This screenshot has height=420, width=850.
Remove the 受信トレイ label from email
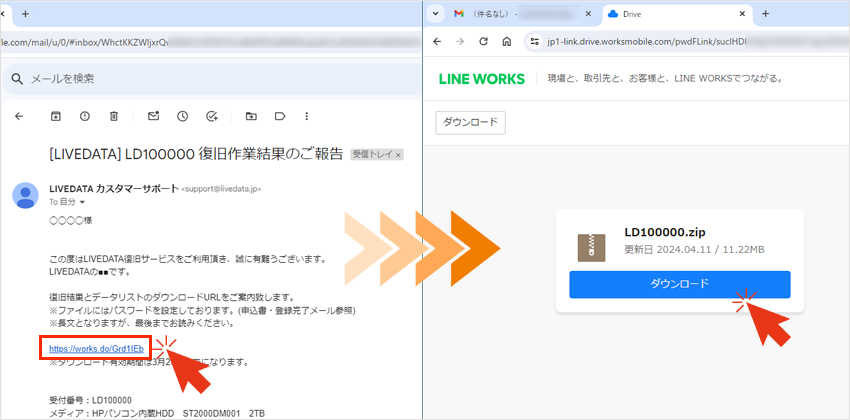398,155
